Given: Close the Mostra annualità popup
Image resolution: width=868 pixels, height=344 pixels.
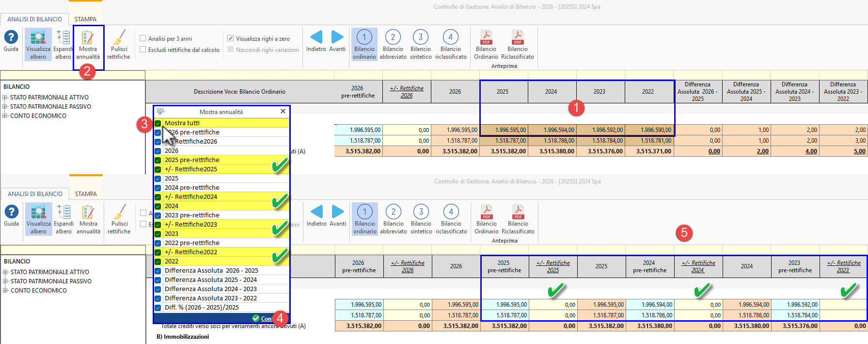Looking at the screenshot, I should [x=283, y=112].
